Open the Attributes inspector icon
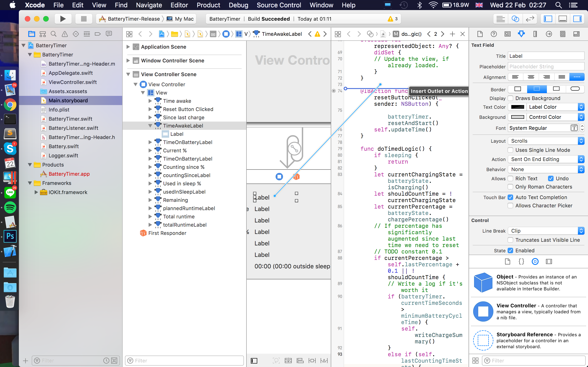This screenshot has height=367, width=588. coord(521,34)
